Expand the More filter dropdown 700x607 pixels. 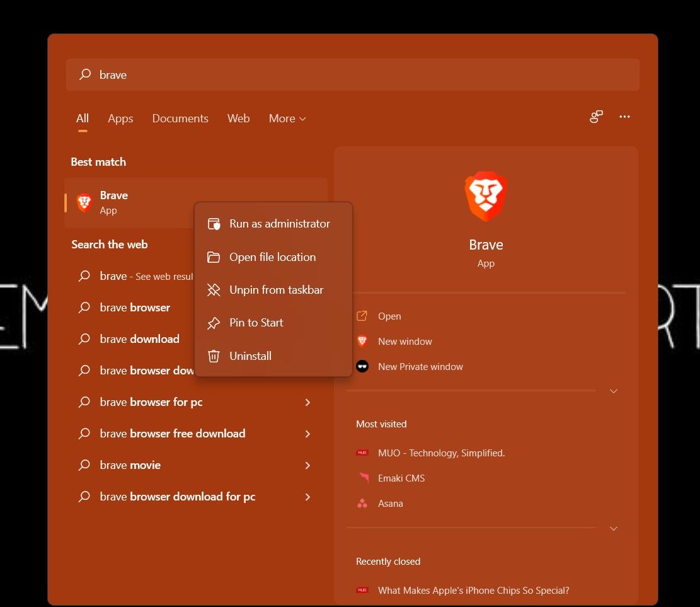tap(287, 119)
